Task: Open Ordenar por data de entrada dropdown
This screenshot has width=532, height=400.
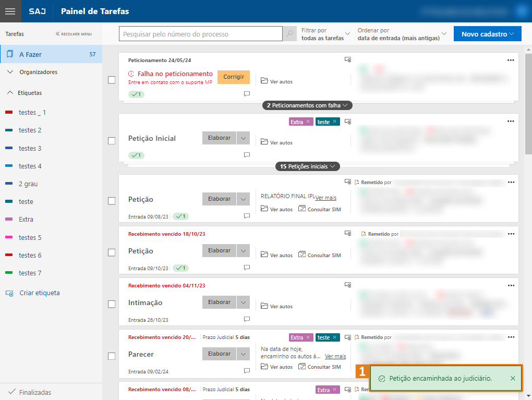Action: coord(402,34)
